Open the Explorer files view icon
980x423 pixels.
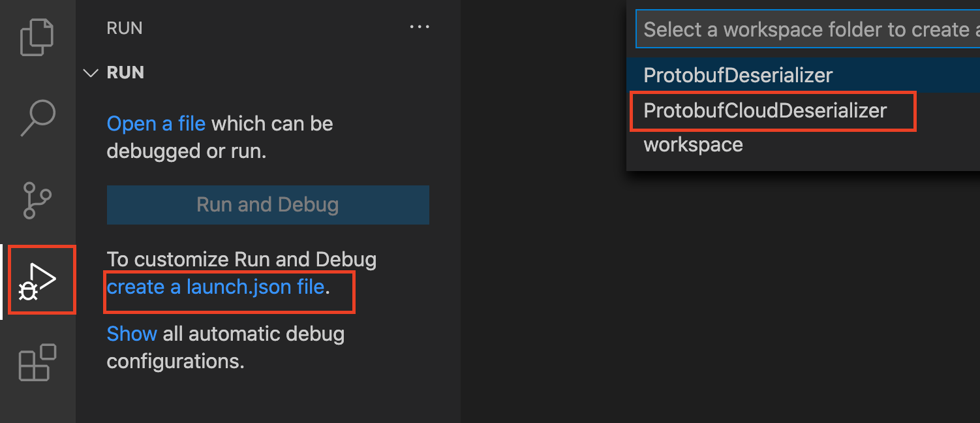[37, 37]
